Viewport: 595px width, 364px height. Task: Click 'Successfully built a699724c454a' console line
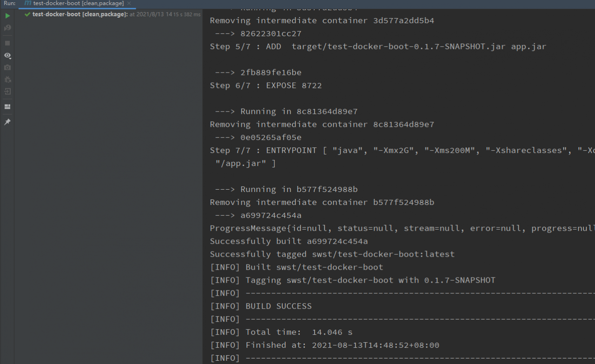pos(289,241)
